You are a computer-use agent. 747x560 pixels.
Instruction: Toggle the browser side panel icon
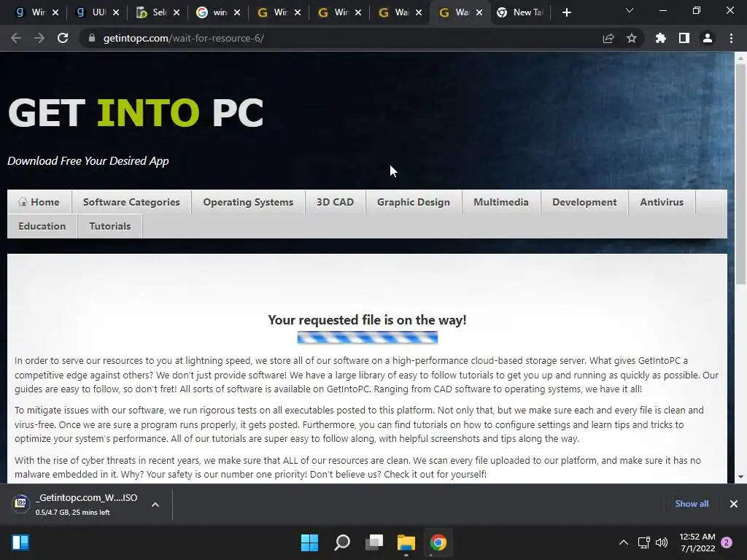click(684, 38)
